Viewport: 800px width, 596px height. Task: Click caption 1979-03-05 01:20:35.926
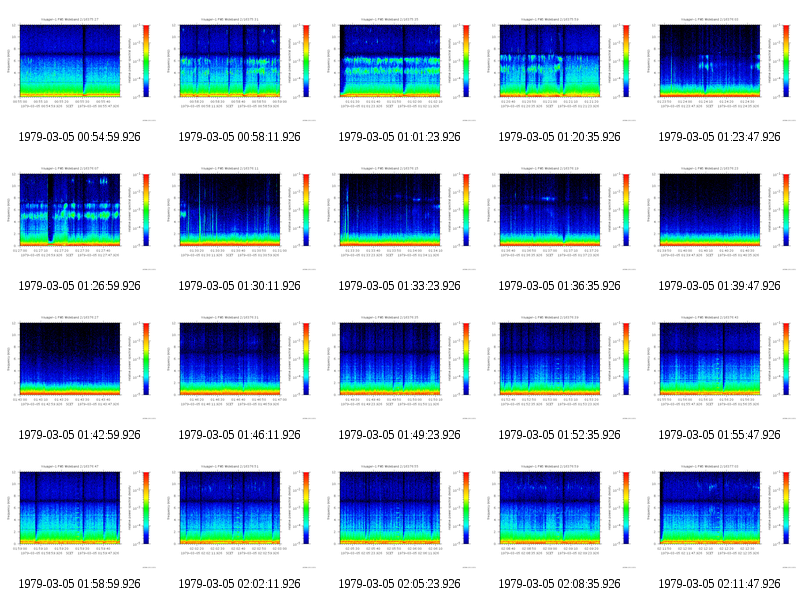coord(560,137)
